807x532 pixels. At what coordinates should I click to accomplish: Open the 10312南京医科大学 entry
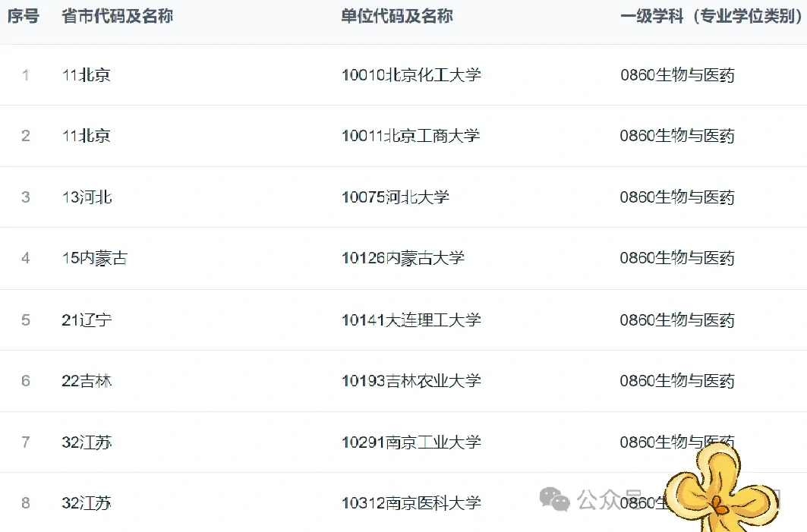[x=411, y=502]
